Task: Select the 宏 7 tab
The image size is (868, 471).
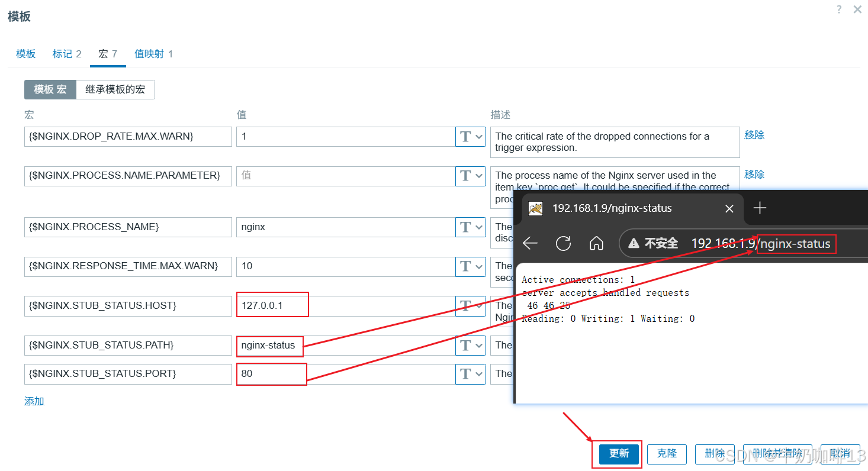Action: tap(108, 54)
